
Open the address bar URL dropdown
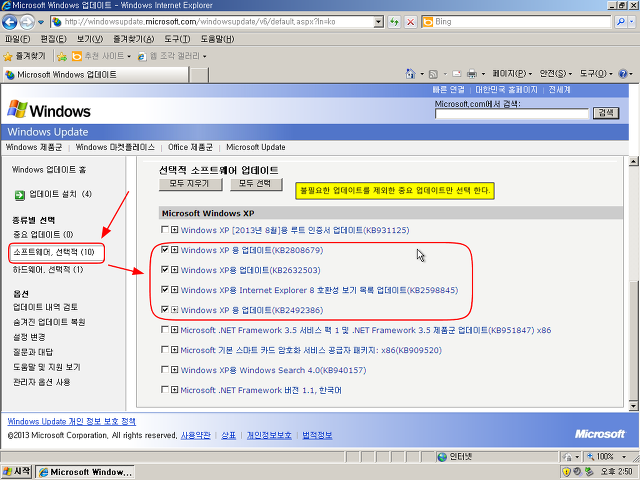(379, 22)
